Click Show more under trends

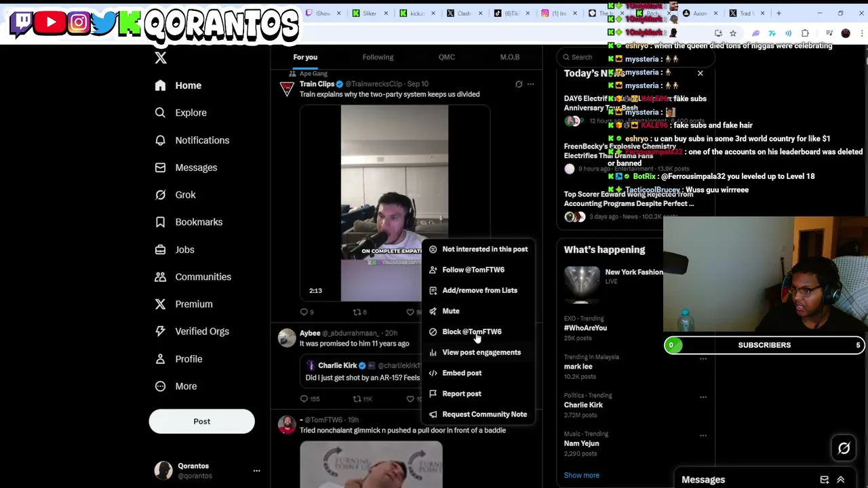[582, 475]
